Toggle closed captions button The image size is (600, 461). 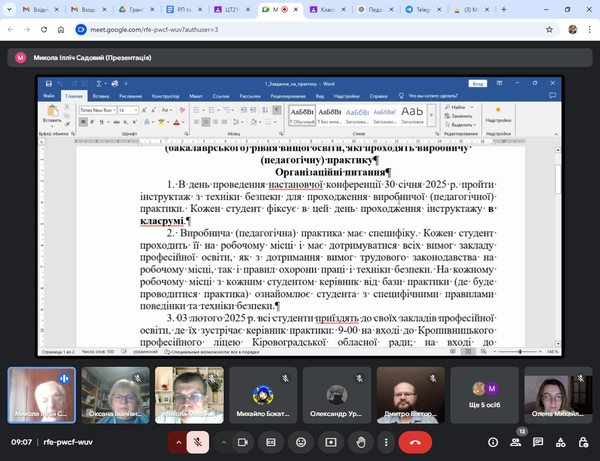coord(271,440)
